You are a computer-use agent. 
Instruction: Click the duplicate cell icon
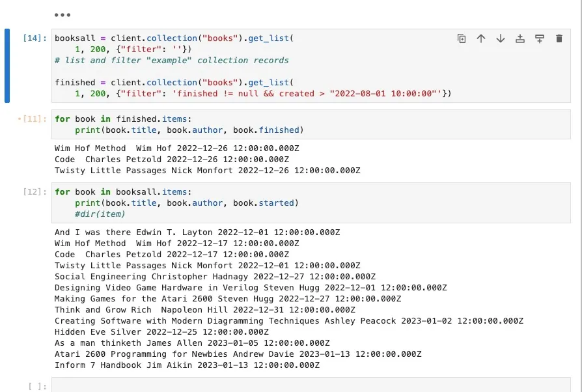pos(462,38)
